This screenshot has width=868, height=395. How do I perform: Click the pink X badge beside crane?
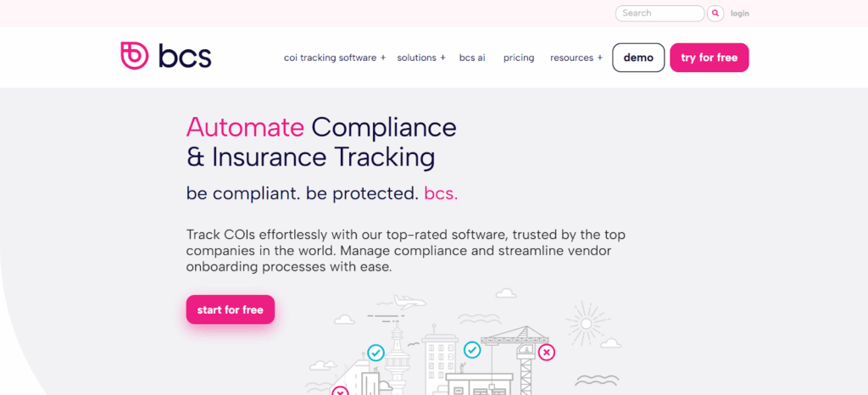coord(547,352)
